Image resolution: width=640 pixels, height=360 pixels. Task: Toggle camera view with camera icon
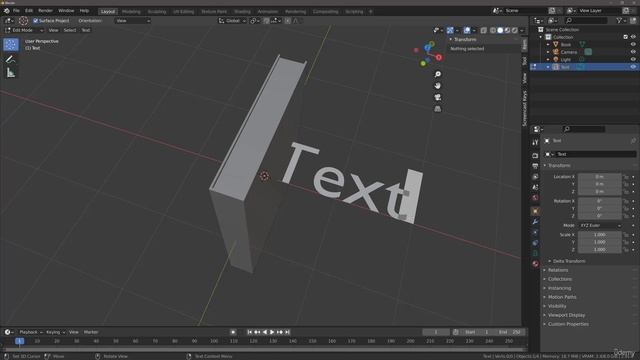(x=438, y=97)
